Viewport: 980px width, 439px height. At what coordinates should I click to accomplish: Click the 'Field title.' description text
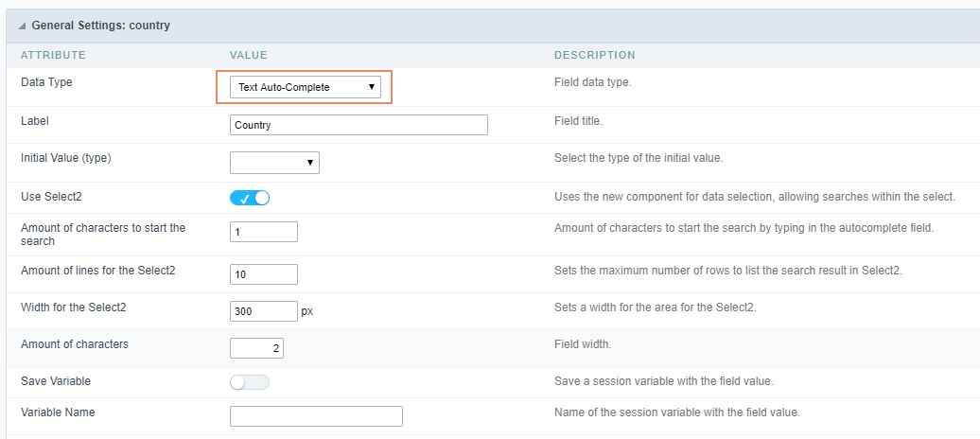[x=578, y=121]
